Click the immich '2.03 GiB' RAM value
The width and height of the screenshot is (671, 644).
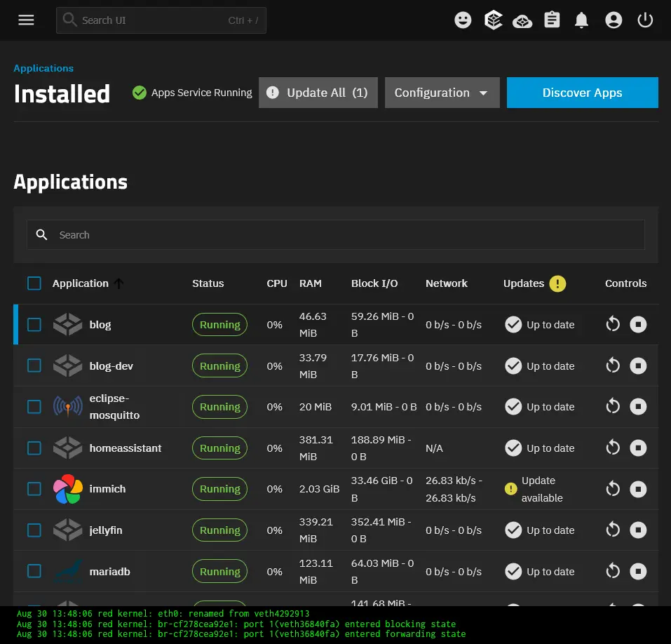[319, 489]
